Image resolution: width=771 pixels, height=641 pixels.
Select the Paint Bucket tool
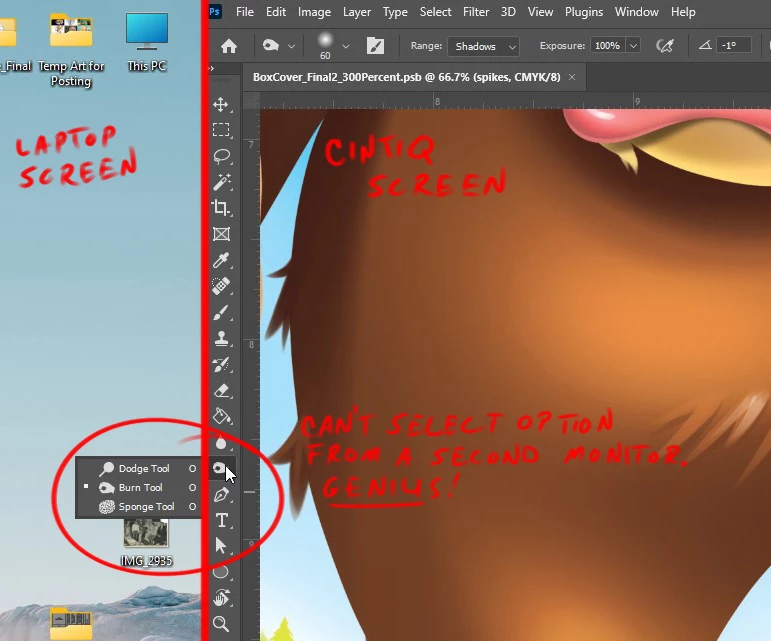pos(221,417)
